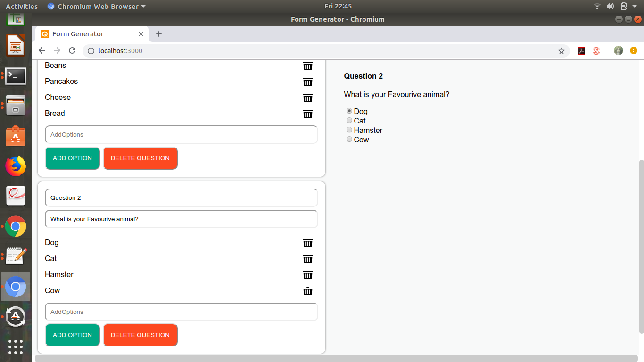
Task: Delete the "Beans" option using its trash icon
Action: [308, 66]
